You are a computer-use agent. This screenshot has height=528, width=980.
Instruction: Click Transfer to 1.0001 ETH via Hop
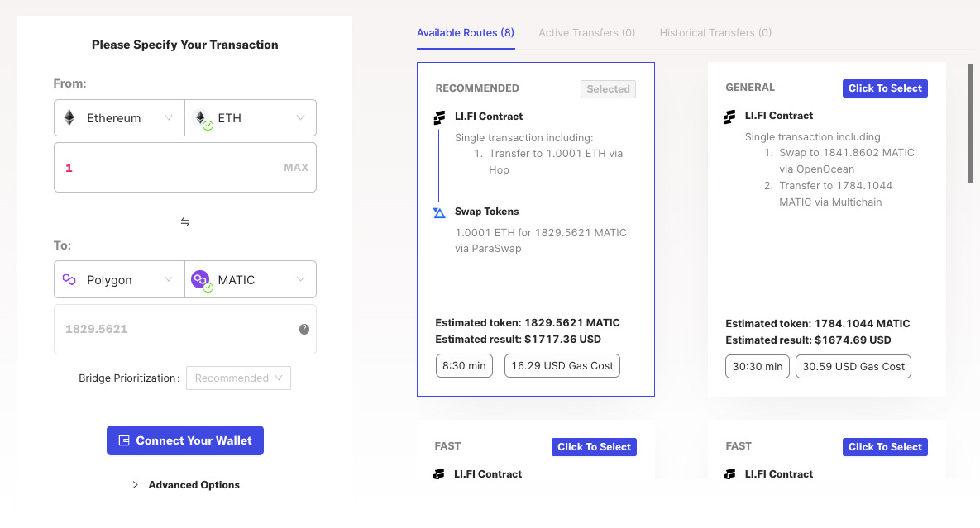click(x=556, y=162)
